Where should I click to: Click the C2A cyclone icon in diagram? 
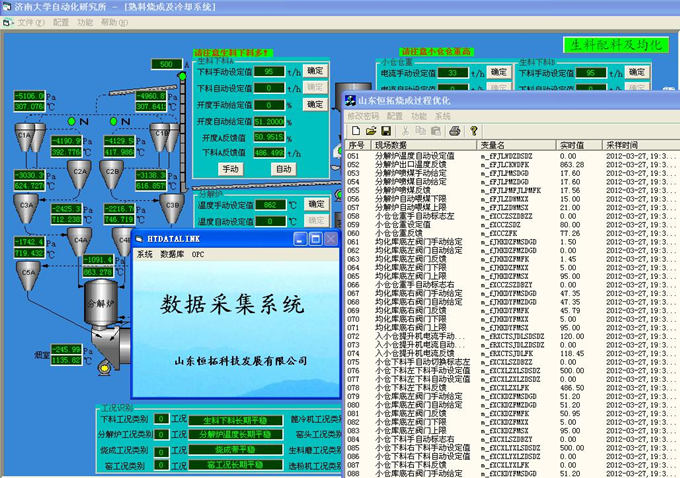pyautogui.click(x=79, y=171)
